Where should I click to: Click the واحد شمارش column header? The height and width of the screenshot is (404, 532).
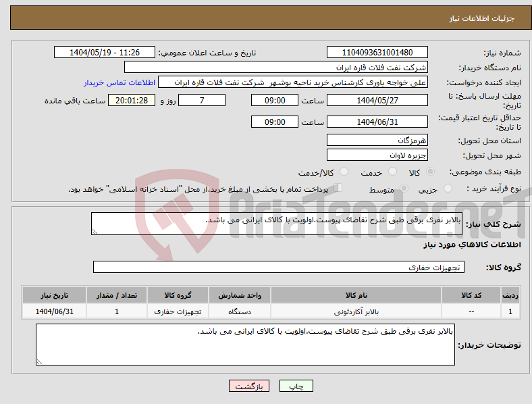pos(240,295)
